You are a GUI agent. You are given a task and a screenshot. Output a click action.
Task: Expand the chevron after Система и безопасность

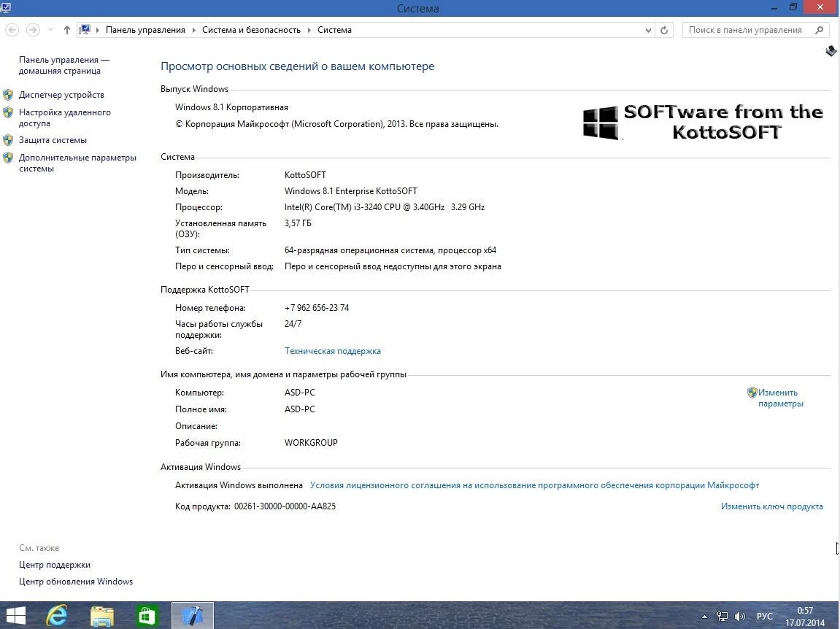pyautogui.click(x=309, y=30)
